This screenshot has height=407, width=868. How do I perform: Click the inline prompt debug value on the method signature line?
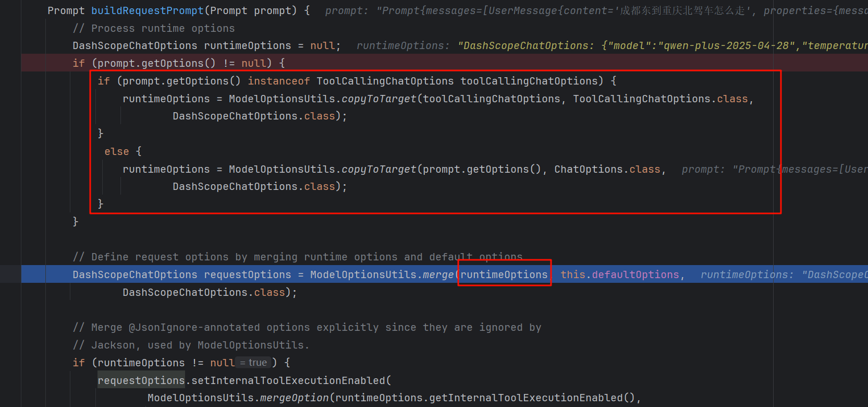pos(596,10)
